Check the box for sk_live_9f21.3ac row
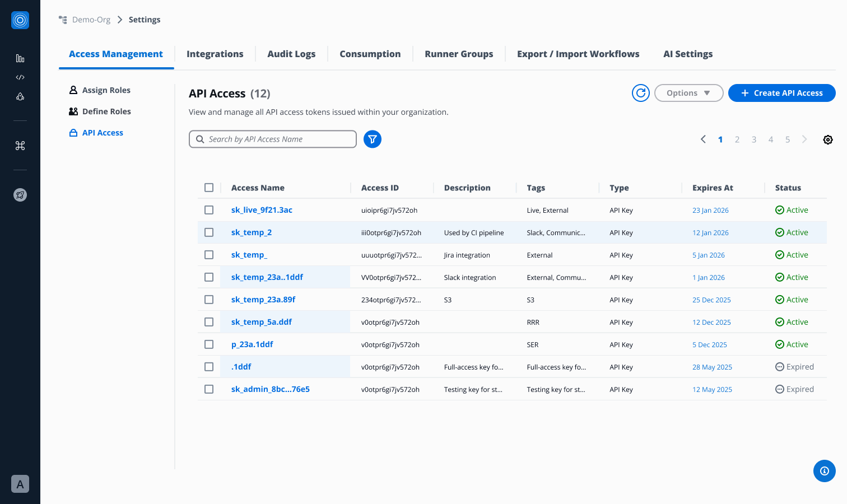Viewport: 847px width, 504px height. click(x=209, y=210)
